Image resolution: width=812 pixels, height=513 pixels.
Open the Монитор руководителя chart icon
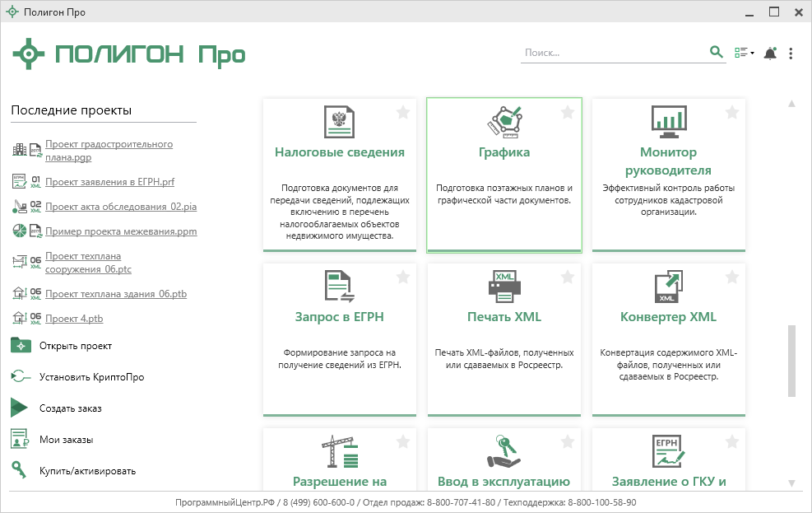(668, 121)
